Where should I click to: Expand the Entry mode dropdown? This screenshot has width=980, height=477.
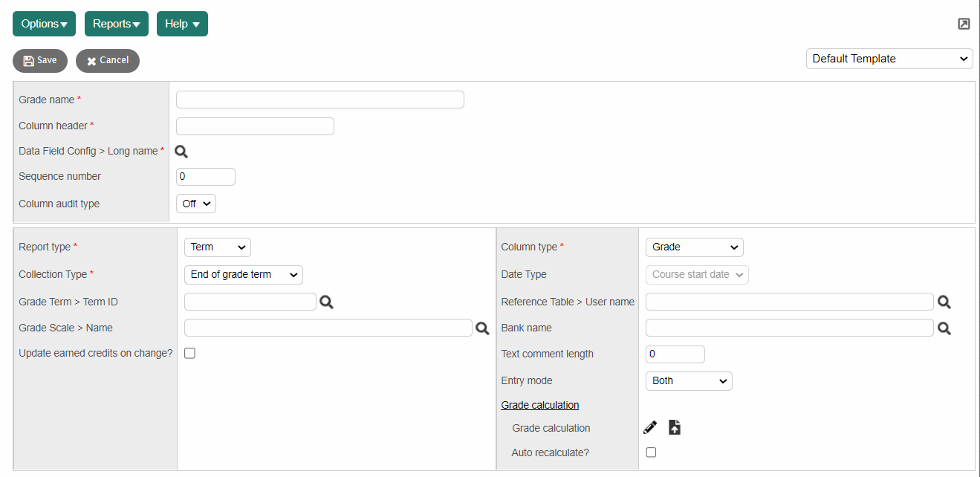click(689, 381)
